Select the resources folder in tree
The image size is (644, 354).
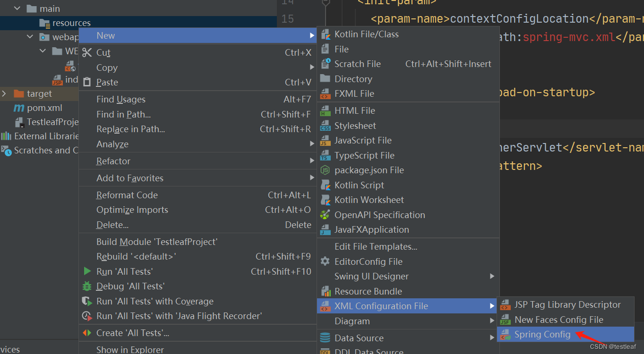coord(138,23)
